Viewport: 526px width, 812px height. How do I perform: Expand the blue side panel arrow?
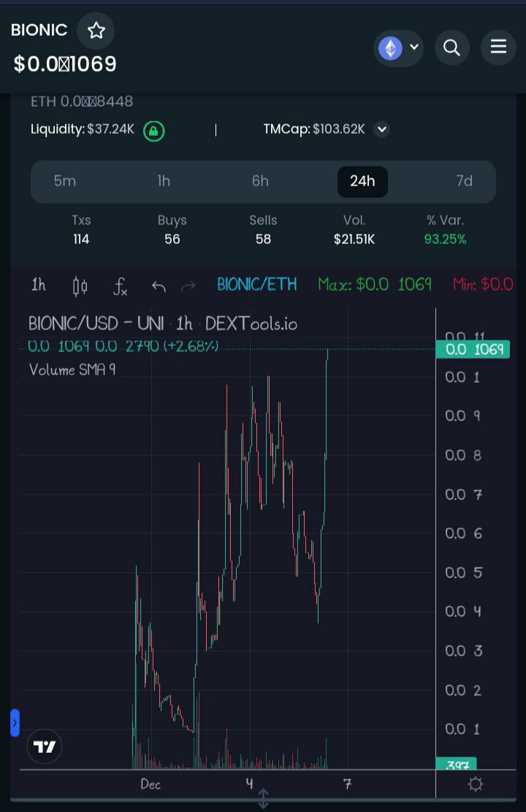tap(15, 722)
